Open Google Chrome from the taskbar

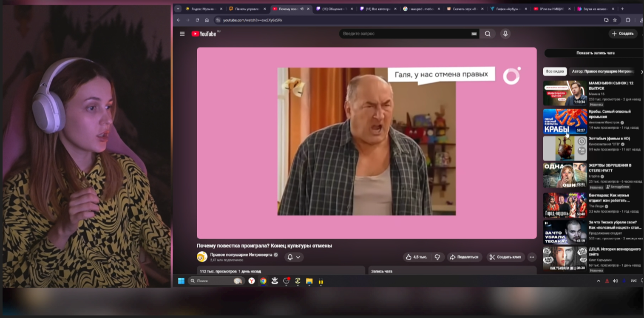click(263, 281)
